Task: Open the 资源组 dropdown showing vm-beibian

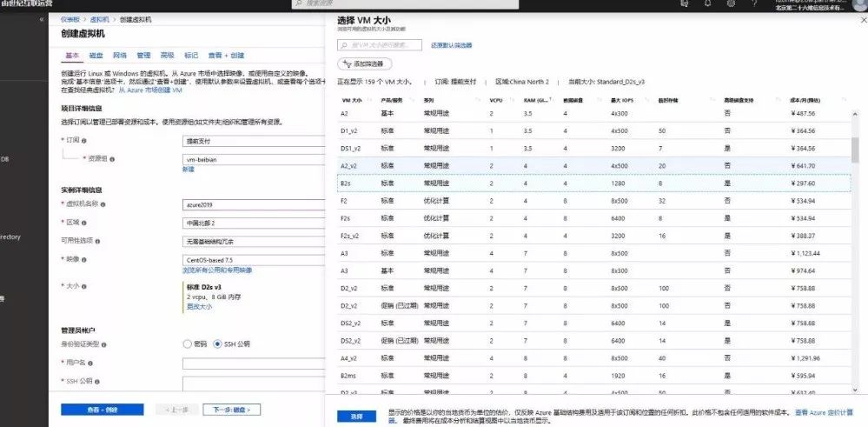Action: [x=254, y=159]
